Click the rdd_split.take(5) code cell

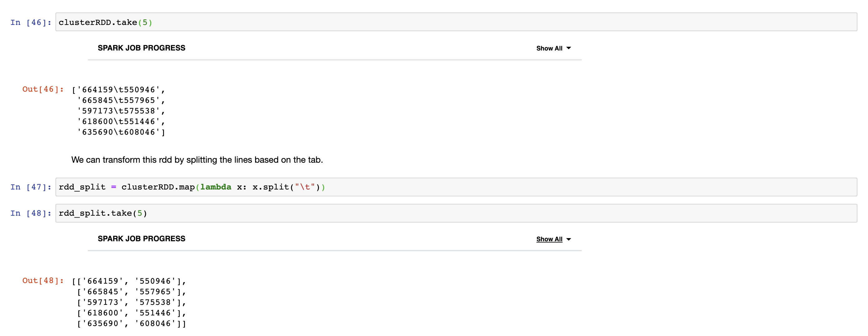point(456,213)
